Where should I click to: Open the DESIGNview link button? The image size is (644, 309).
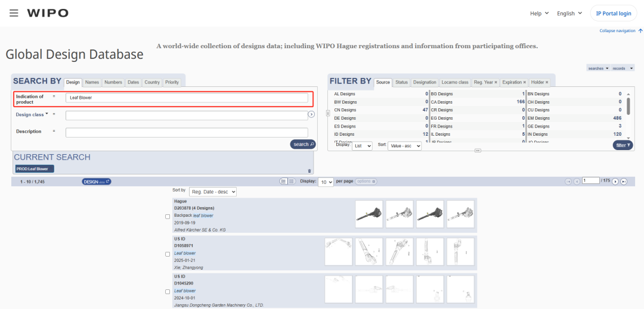[x=97, y=182]
